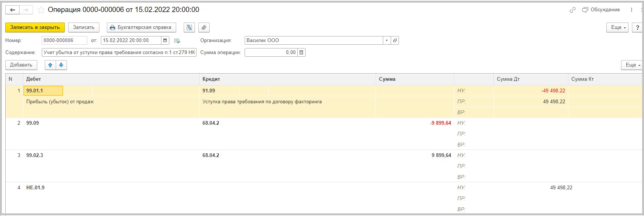Click Уступка права требования по договору факторинга
Viewport: 644px width, 216px height.
[262, 102]
